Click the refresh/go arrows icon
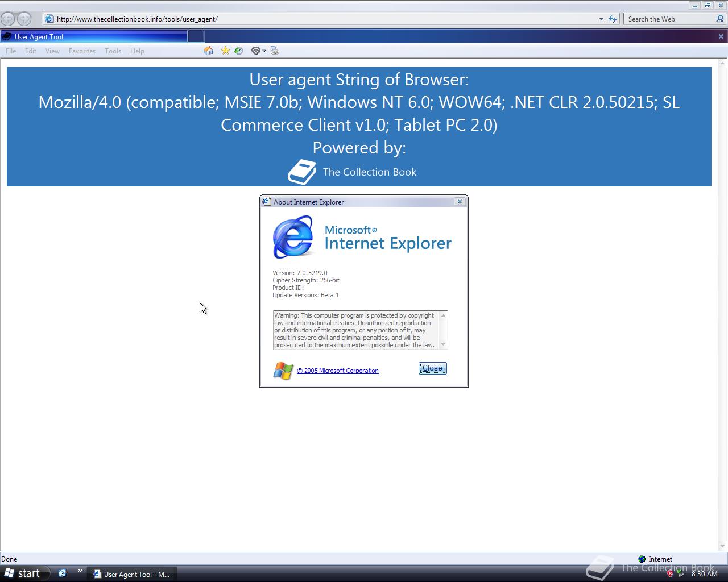This screenshot has width=728, height=582. [x=613, y=19]
